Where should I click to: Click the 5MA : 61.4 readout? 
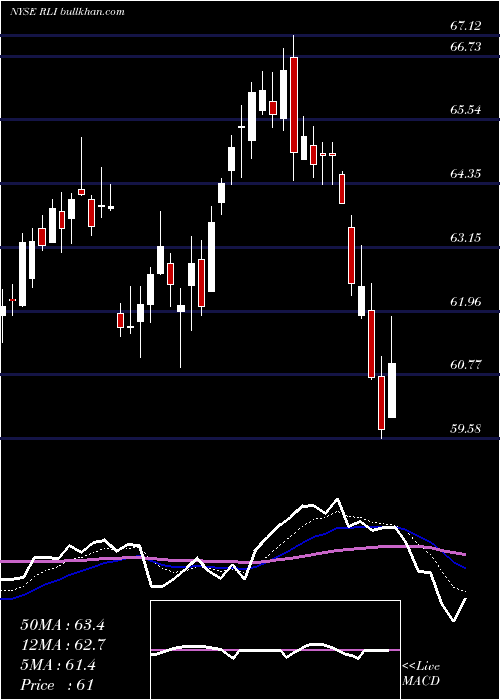click(58, 665)
